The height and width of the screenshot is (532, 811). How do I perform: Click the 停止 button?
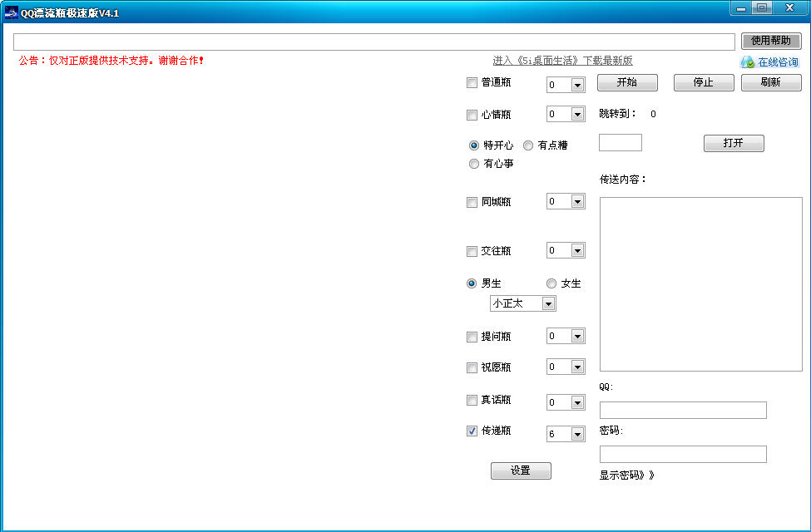click(x=704, y=83)
